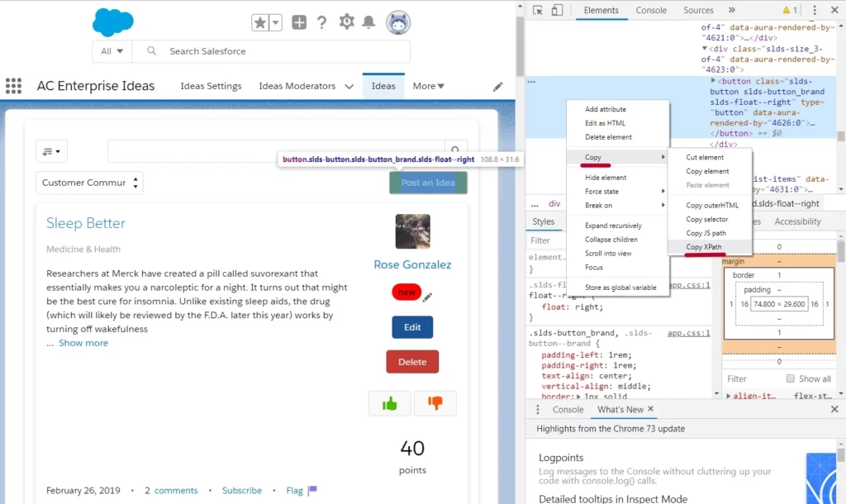Switch to the Ideas Settings tab
The height and width of the screenshot is (504, 846).
211,86
